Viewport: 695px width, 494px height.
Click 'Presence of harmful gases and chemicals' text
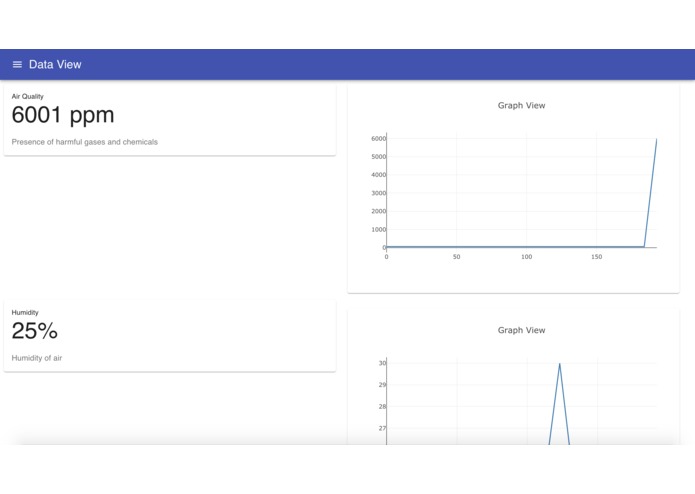click(85, 142)
